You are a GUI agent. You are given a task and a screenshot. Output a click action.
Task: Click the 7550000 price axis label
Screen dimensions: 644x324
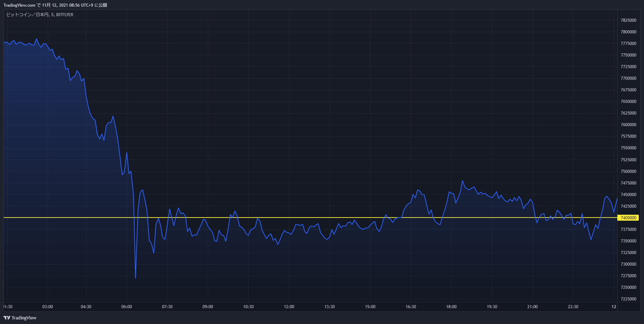[629, 148]
